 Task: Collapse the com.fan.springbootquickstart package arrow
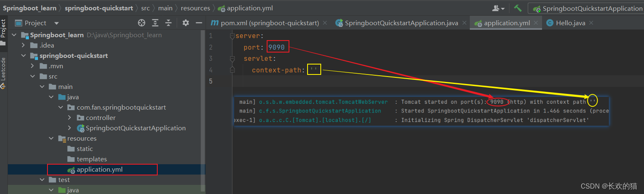click(x=60, y=108)
